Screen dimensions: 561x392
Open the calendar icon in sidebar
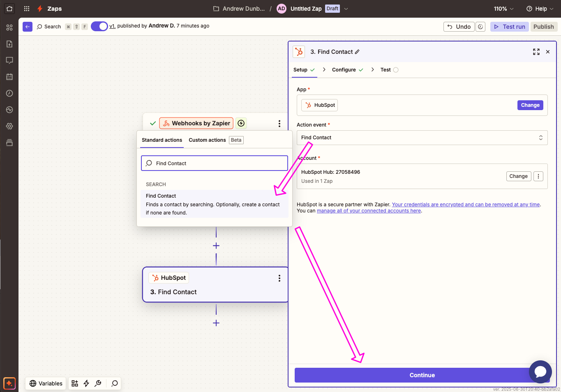(x=9, y=77)
